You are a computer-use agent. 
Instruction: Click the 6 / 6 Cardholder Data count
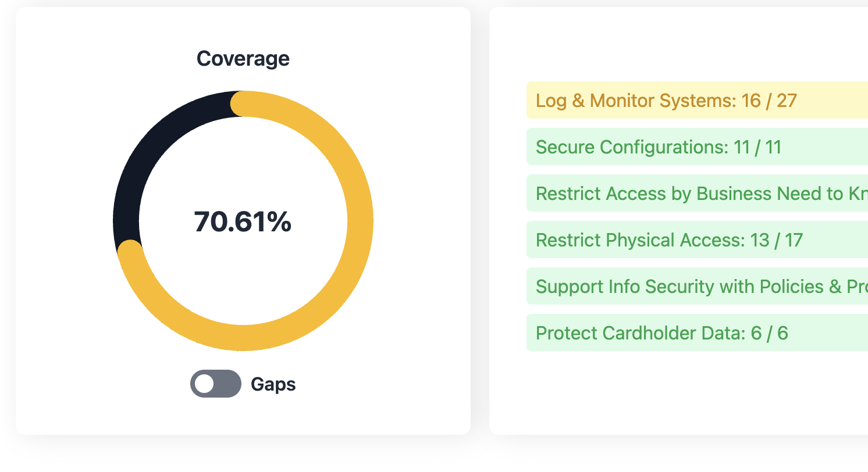tap(769, 333)
